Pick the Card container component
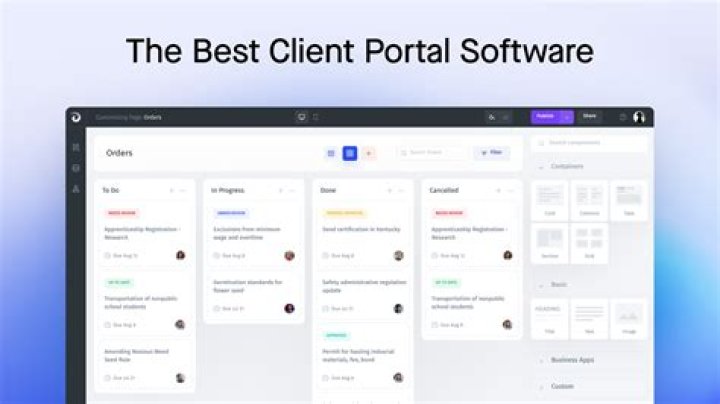 tap(550, 199)
